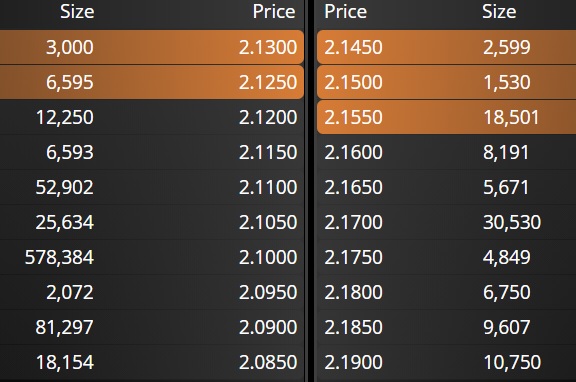Select the bid row at 2.1100
This screenshot has width=576, height=382.
(x=152, y=187)
